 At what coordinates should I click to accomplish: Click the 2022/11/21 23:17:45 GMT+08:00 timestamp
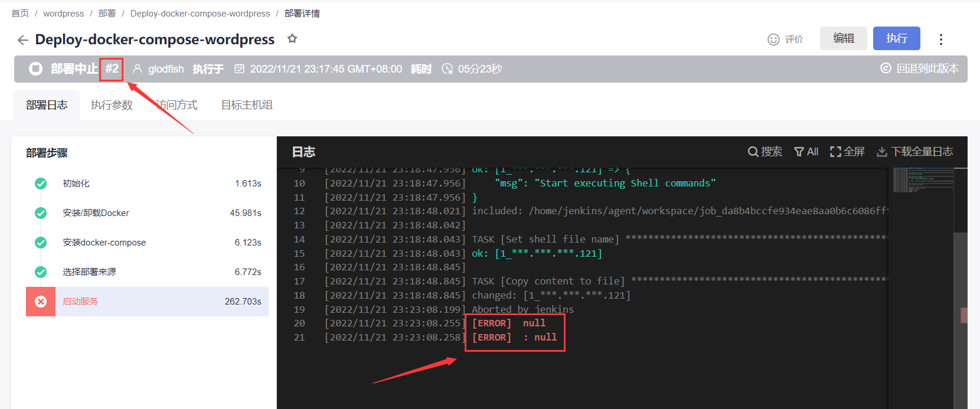point(326,69)
